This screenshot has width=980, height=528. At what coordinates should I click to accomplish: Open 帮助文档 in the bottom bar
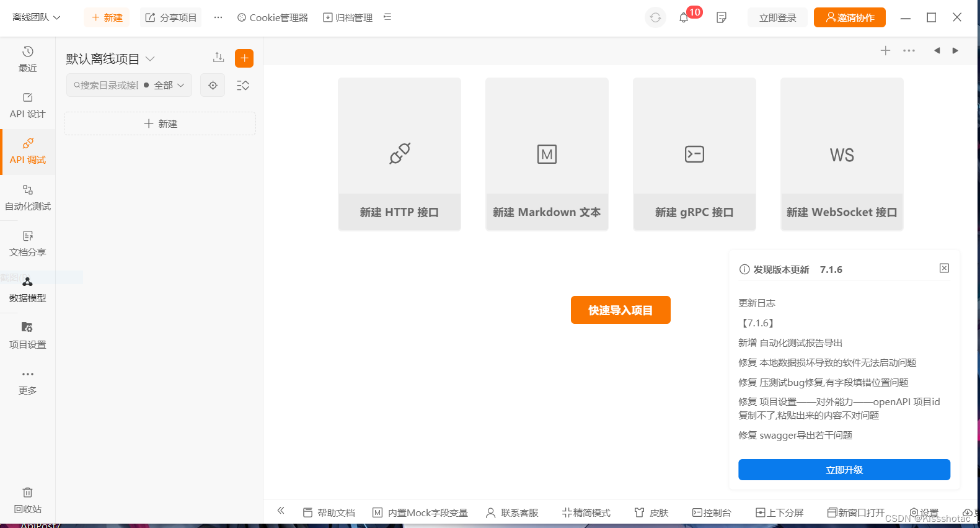329,512
